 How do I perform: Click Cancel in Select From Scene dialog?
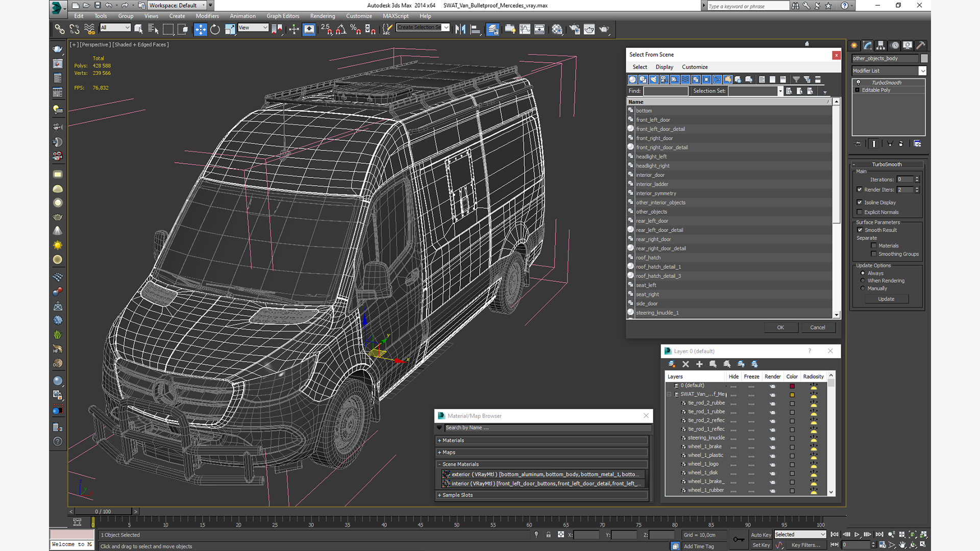[x=818, y=328]
